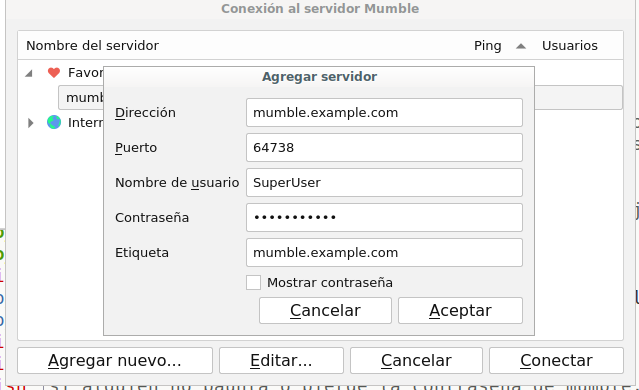Click the Puerto label
639x390 pixels.
point(136,148)
